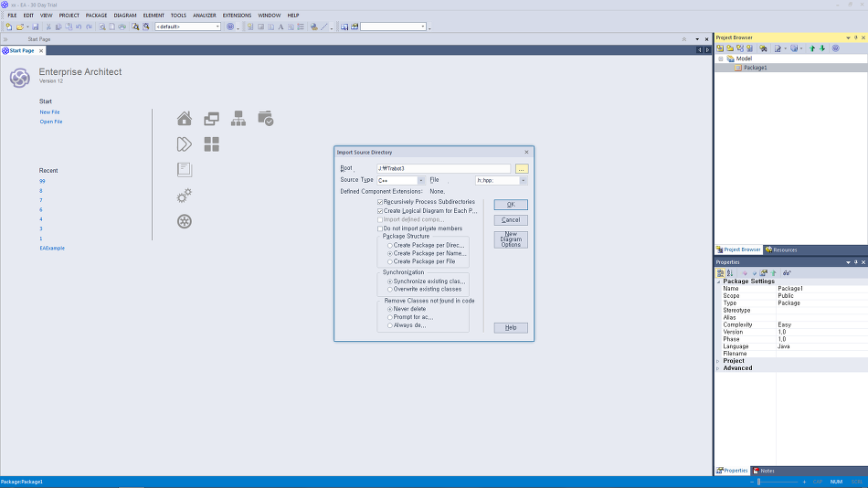Click the New Element icon in Project Browser
This screenshot has width=868, height=488.
[750, 48]
